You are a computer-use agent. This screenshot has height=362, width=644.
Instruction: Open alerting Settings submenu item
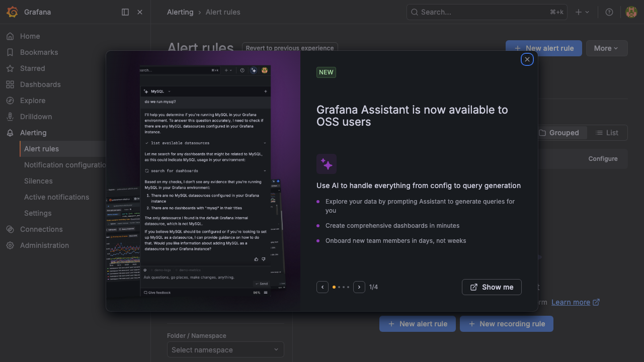click(x=38, y=213)
